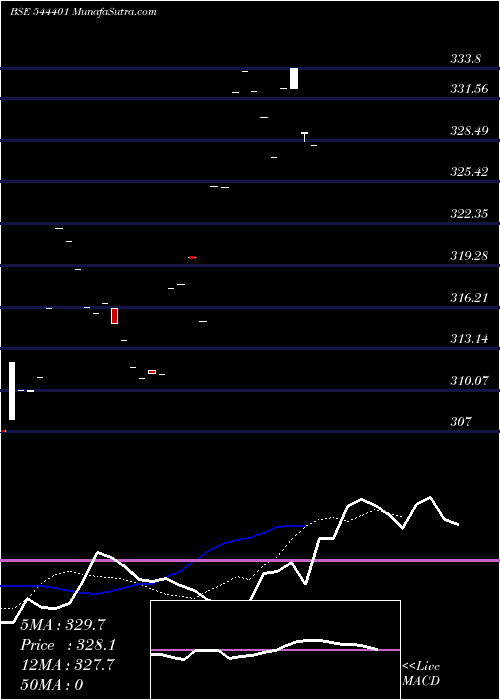
Task: Click inside the Live MACD inset chart
Action: (x=275, y=650)
